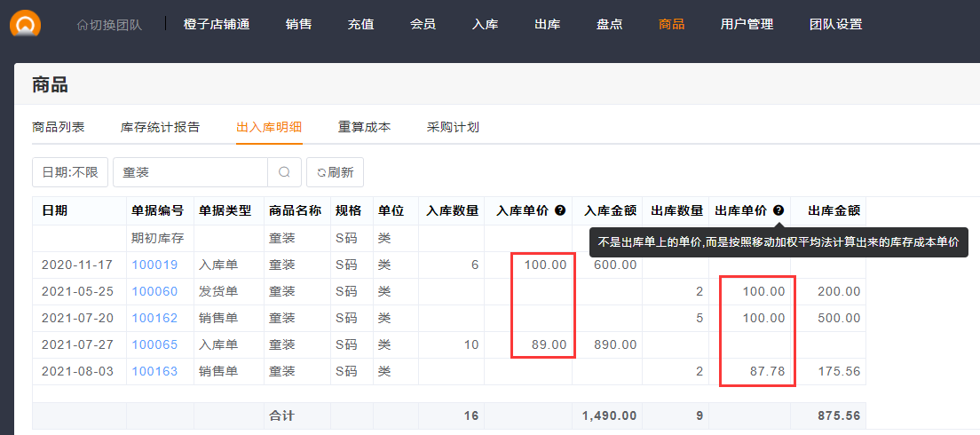The height and width of the screenshot is (435, 980).
Task: Open the 充值 menu
Action: (361, 24)
